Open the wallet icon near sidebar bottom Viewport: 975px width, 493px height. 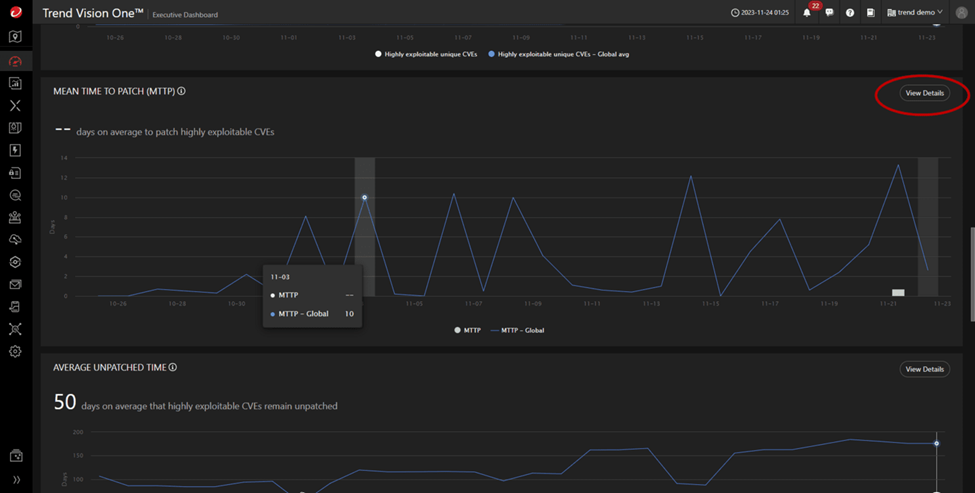pos(16,456)
